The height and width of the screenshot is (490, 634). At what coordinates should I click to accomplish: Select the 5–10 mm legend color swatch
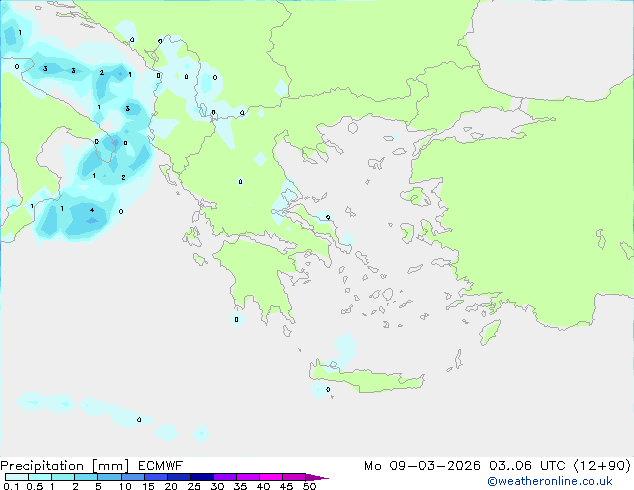109,477
